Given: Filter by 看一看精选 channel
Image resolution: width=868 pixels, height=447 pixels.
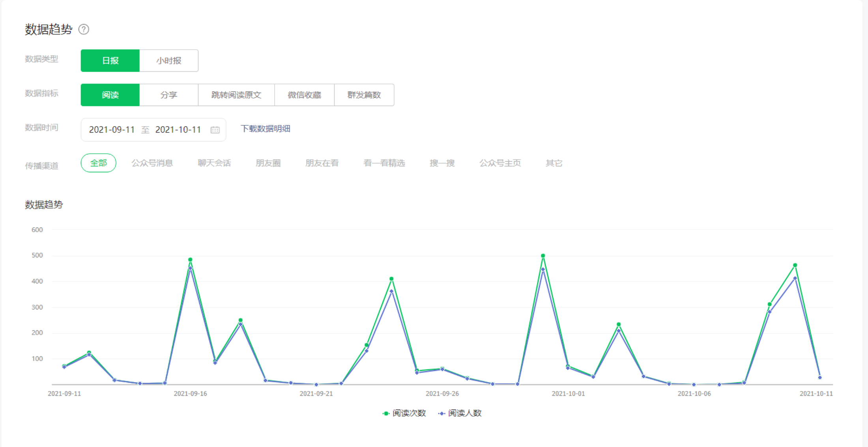Looking at the screenshot, I should click(x=384, y=163).
